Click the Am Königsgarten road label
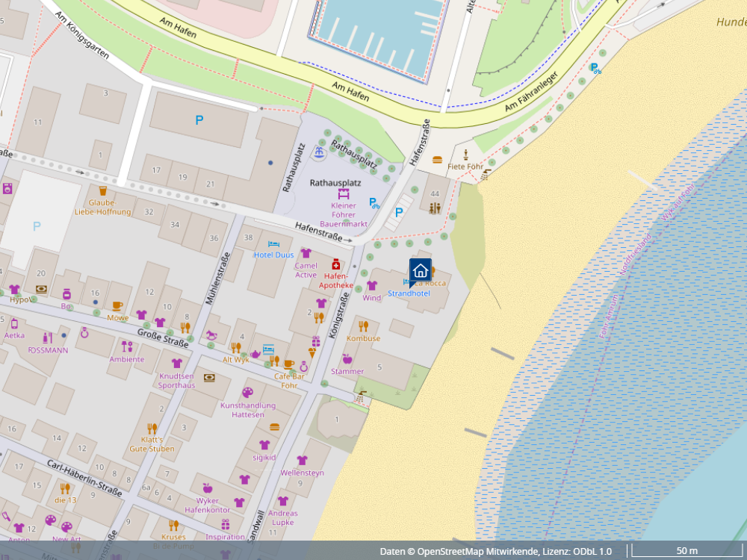The height and width of the screenshot is (560, 747). (x=81, y=35)
